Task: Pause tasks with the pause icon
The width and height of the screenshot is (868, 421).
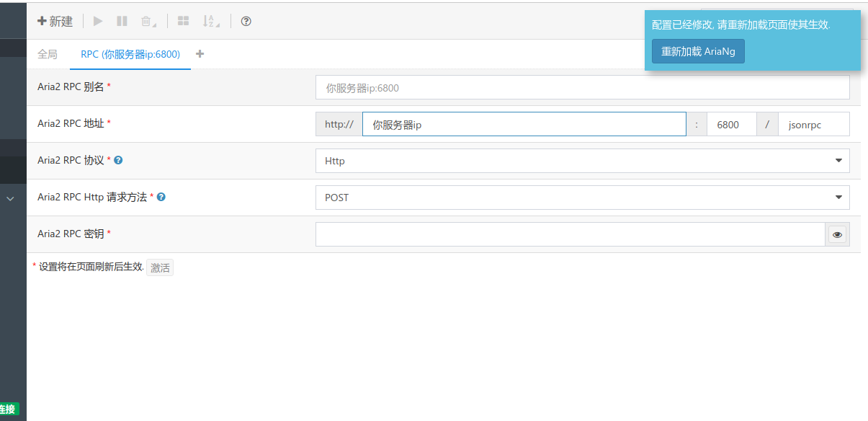Action: tap(122, 22)
